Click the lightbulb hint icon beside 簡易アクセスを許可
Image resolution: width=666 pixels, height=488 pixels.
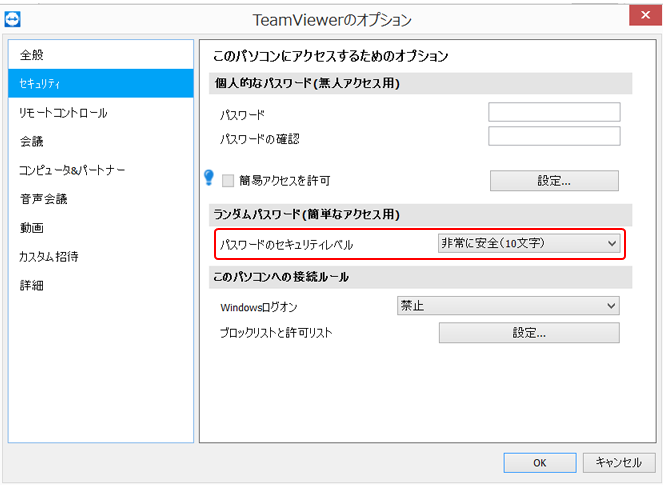[209, 178]
